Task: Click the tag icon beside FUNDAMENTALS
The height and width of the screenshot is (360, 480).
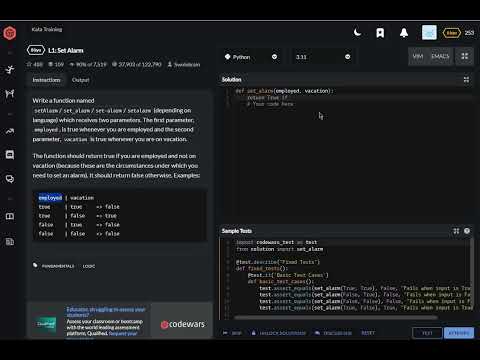Action: click(35, 265)
